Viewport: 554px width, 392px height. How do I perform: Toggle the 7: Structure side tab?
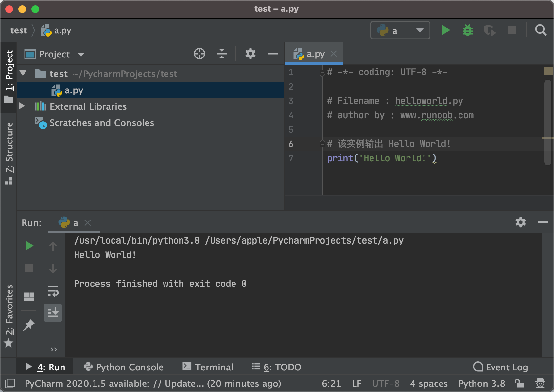tap(9, 153)
